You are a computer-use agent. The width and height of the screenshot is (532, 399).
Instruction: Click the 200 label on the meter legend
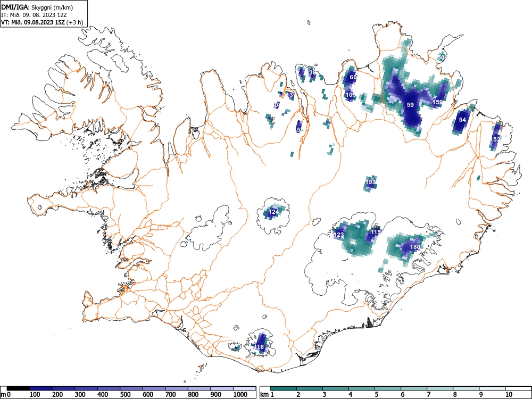pyautogui.click(x=57, y=395)
